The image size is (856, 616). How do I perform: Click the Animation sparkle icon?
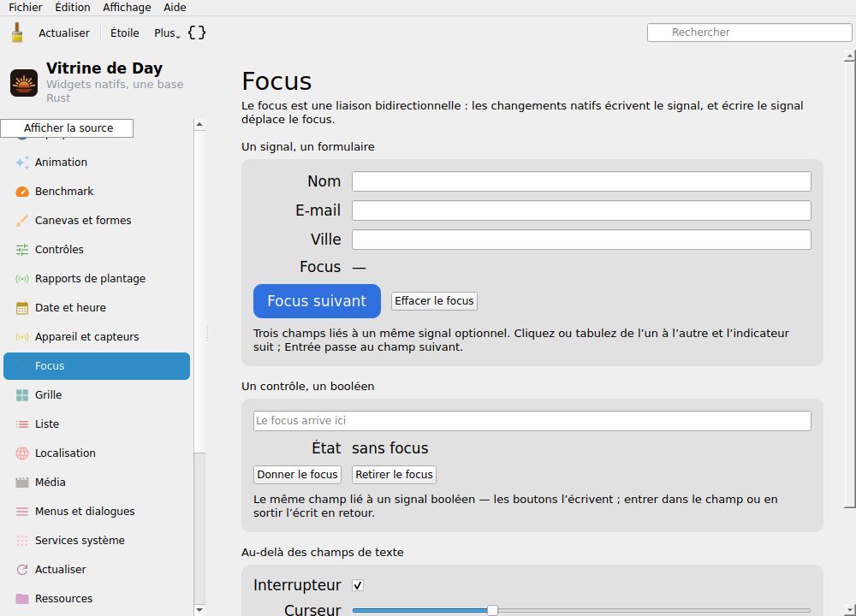click(x=22, y=162)
